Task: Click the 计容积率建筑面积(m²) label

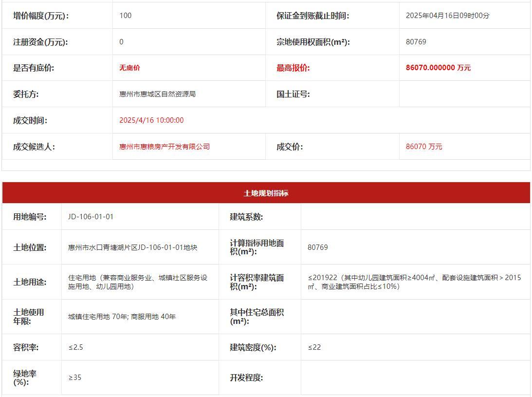Action: point(257,282)
